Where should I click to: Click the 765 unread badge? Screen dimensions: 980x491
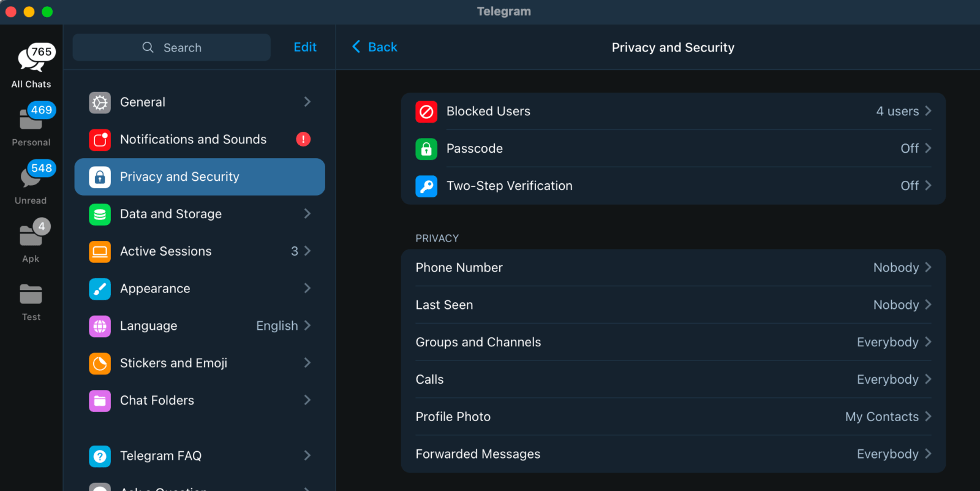42,51
